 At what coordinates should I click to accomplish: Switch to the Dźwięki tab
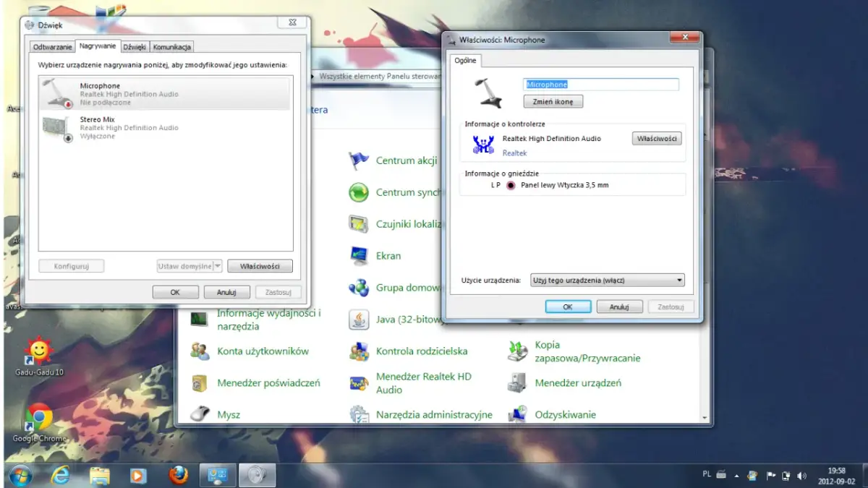pos(135,47)
